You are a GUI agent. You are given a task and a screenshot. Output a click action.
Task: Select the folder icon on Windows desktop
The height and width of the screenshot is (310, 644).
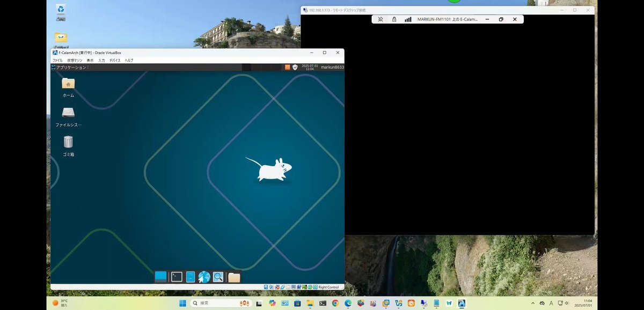click(61, 37)
